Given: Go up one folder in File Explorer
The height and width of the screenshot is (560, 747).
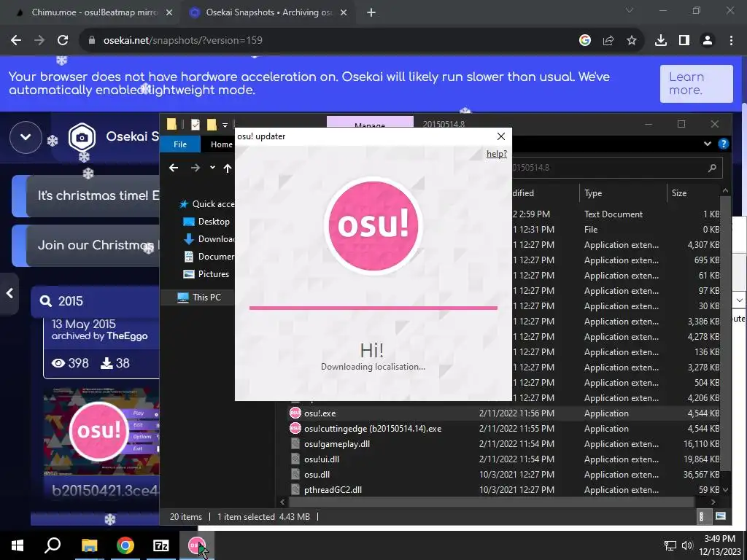Looking at the screenshot, I should [228, 168].
